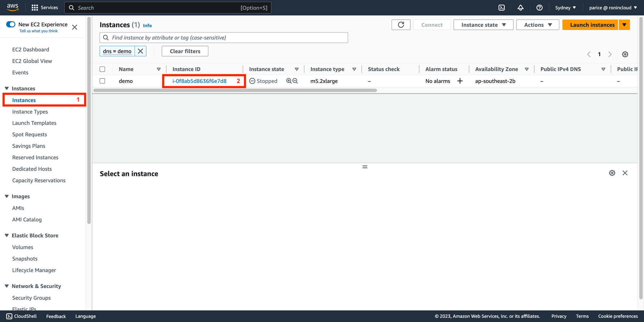Refresh the instances list
Screen dimensions: 644x322
click(401, 25)
